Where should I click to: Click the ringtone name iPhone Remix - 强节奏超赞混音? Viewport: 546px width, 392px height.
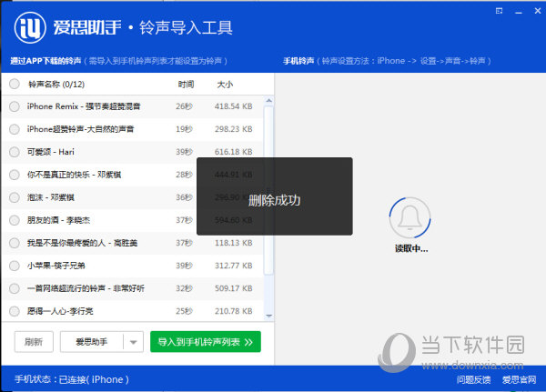tap(84, 106)
